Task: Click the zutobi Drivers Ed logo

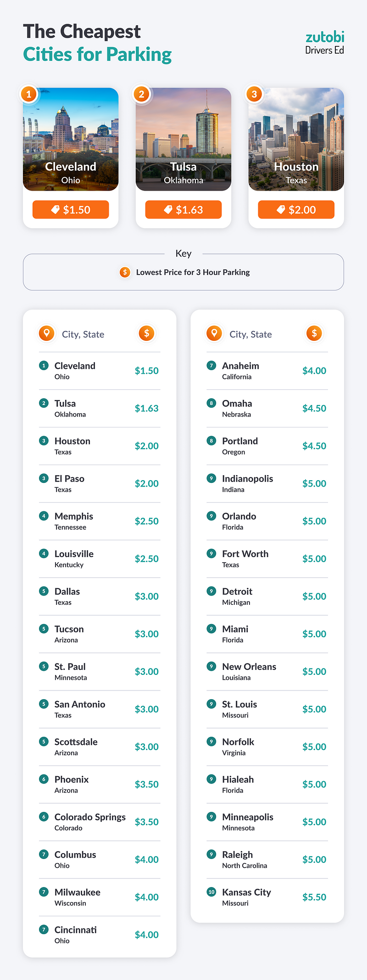Action: click(x=324, y=43)
